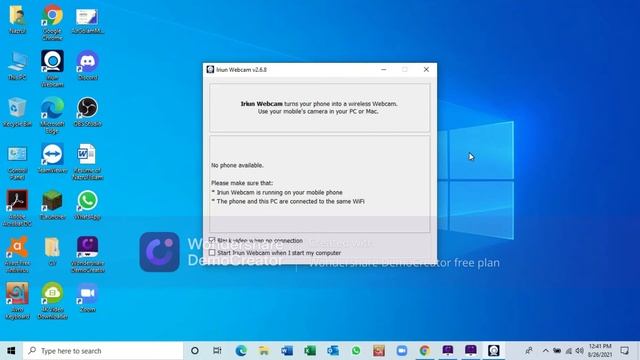Viewport: 640px width, 360px height.
Task: Select the Discord desktop shortcut
Action: click(87, 65)
